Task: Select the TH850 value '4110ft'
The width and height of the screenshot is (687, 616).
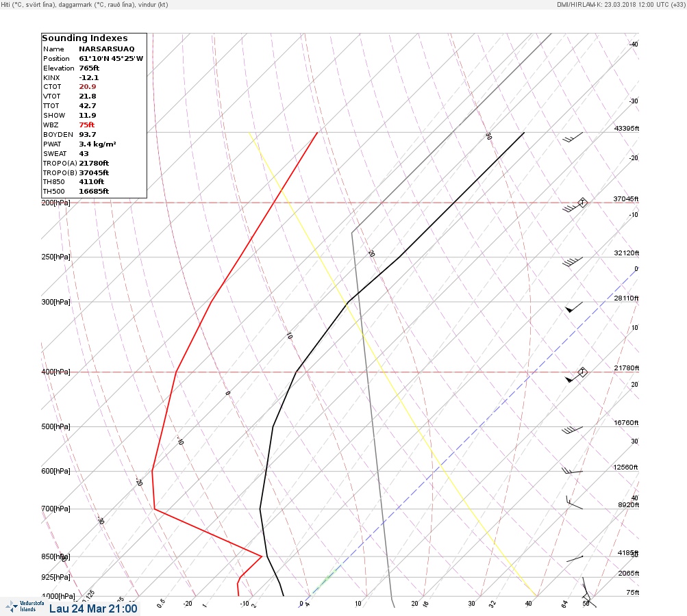Action: point(91,181)
